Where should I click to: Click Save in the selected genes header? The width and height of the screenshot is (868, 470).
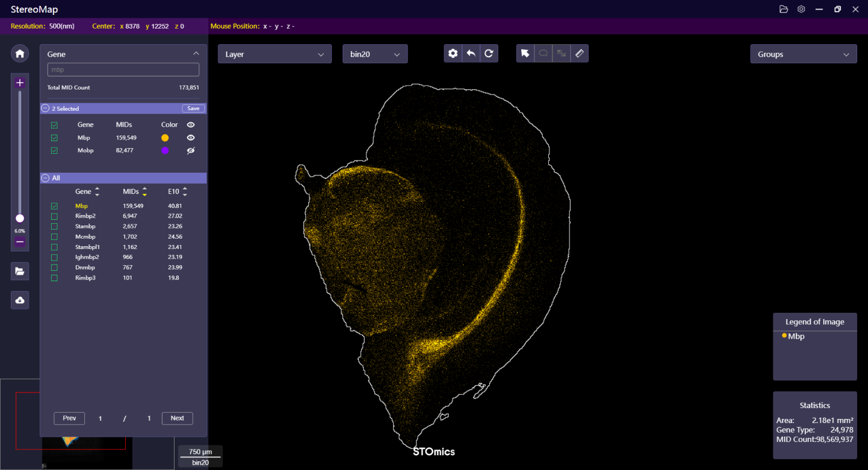(193, 108)
